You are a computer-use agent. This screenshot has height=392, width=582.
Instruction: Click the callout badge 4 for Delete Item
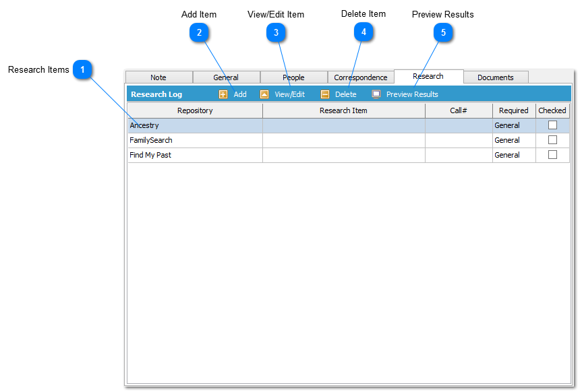coord(363,32)
